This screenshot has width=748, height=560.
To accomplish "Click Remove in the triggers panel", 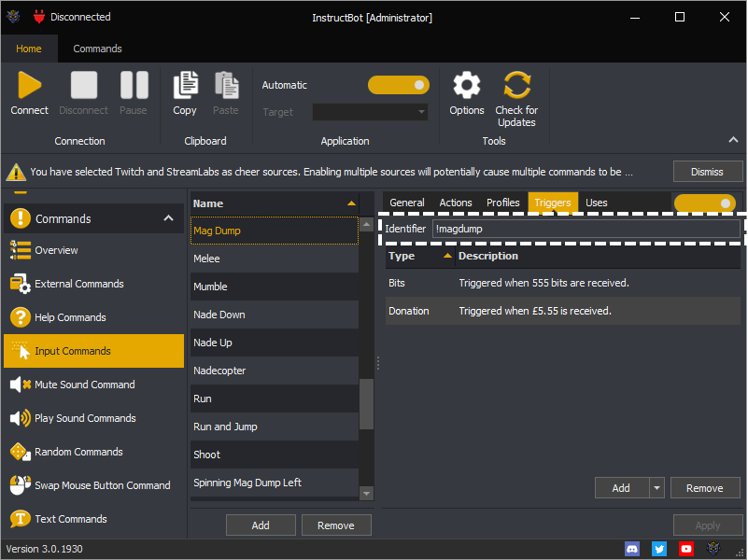I will click(x=705, y=488).
